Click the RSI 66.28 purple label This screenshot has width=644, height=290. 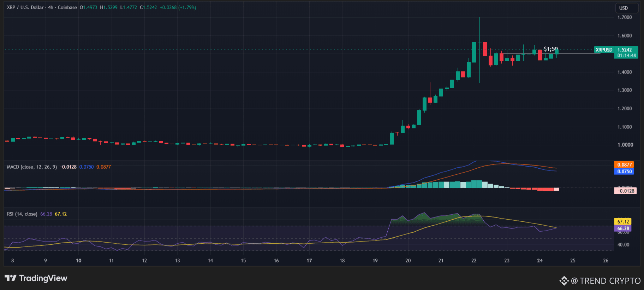[623, 228]
